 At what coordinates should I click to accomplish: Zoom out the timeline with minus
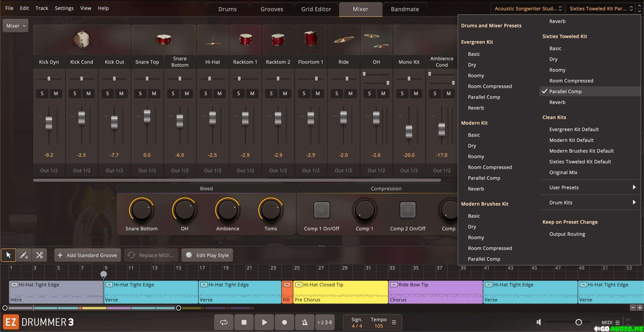[633, 308]
